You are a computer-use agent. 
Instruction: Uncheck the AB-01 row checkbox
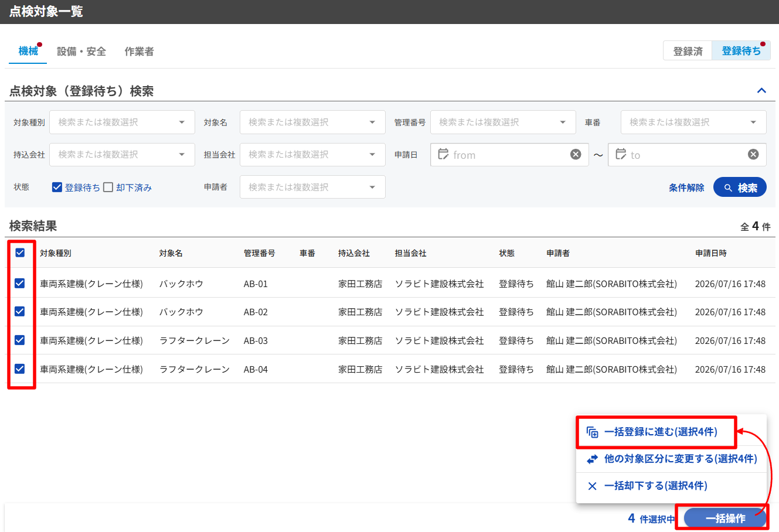20,283
